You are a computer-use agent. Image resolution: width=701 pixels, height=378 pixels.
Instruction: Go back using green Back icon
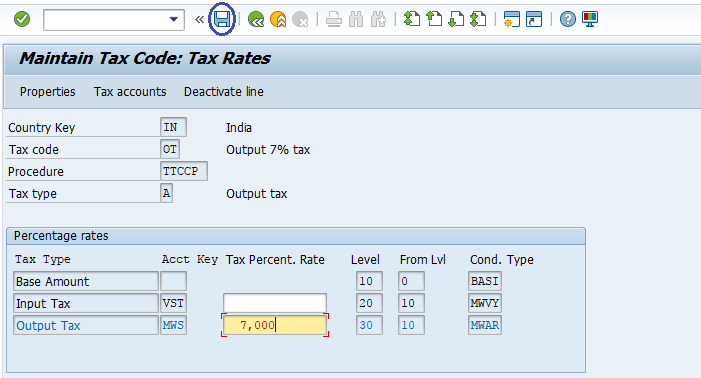click(x=256, y=20)
